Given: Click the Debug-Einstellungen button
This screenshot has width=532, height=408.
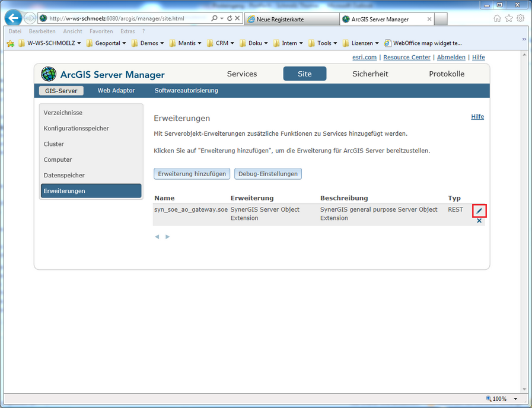Looking at the screenshot, I should point(267,174).
